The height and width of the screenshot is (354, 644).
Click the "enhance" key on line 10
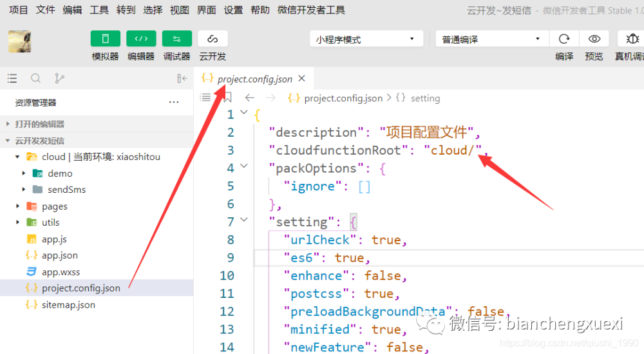point(316,275)
